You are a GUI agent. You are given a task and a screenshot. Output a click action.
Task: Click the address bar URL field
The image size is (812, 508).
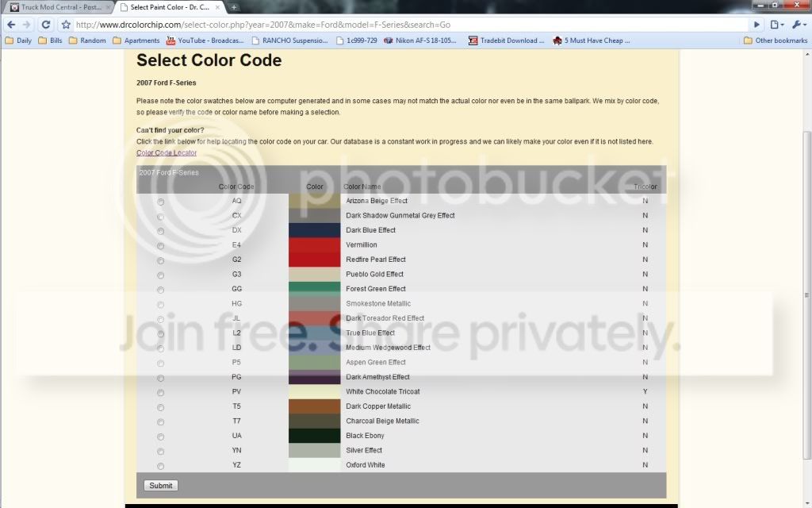(x=409, y=25)
